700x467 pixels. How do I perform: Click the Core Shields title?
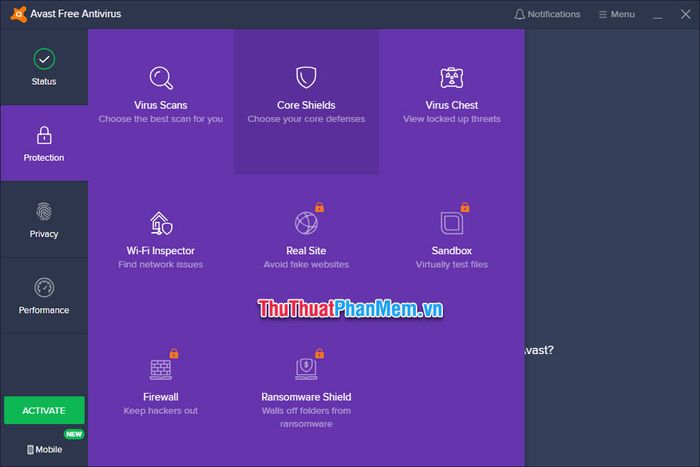[x=306, y=105]
